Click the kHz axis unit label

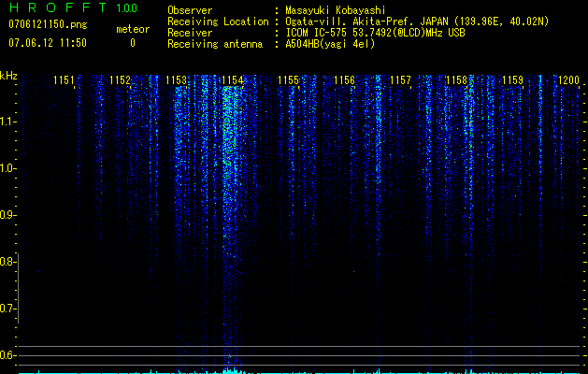coord(8,76)
